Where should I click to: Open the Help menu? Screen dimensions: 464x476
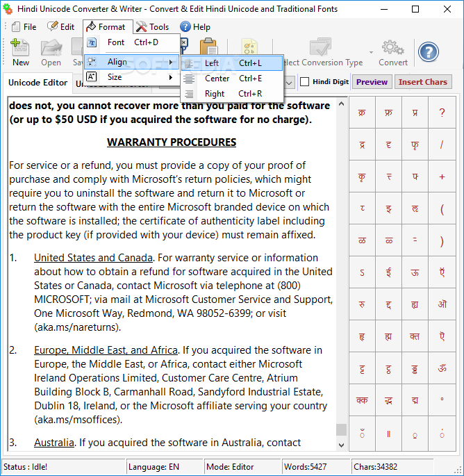click(195, 27)
